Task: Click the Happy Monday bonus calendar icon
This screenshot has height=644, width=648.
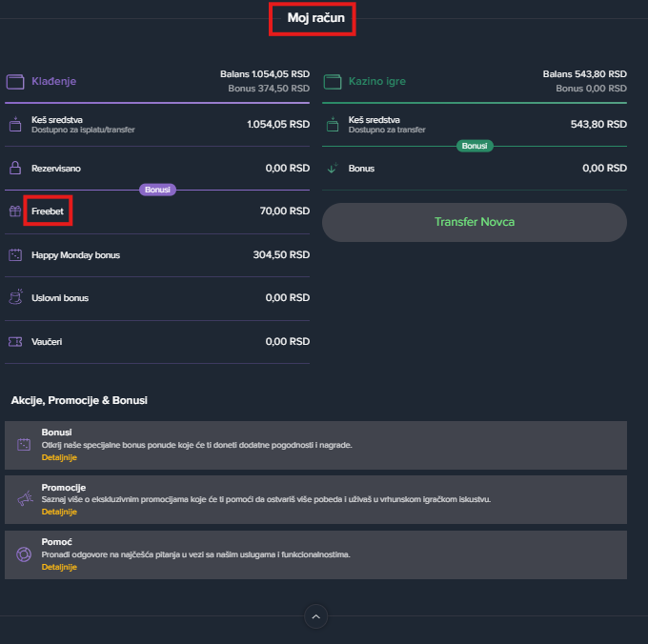Action: pyautogui.click(x=15, y=255)
